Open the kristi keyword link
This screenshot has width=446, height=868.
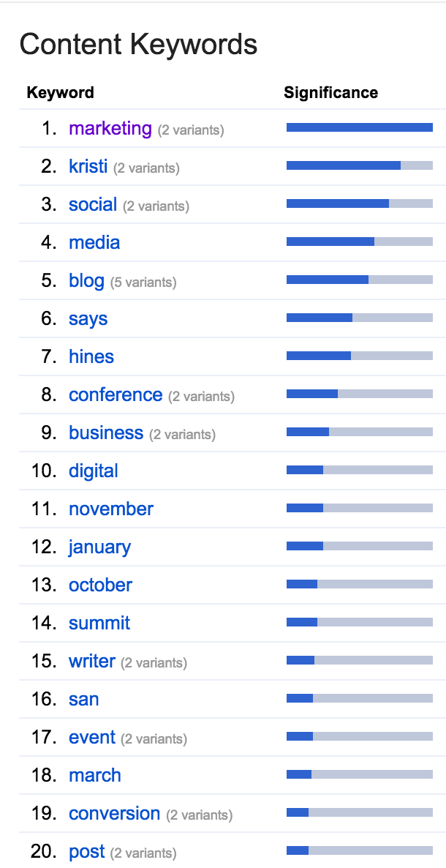pyautogui.click(x=88, y=166)
